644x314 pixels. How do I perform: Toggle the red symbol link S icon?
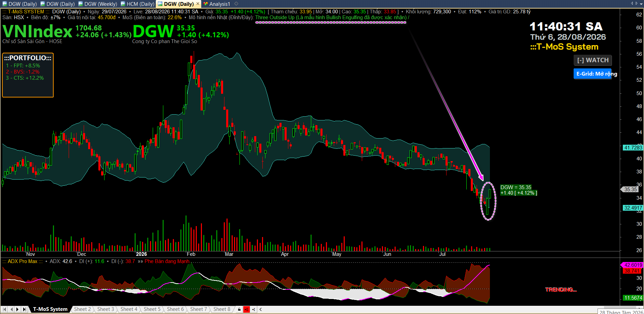(246, 310)
